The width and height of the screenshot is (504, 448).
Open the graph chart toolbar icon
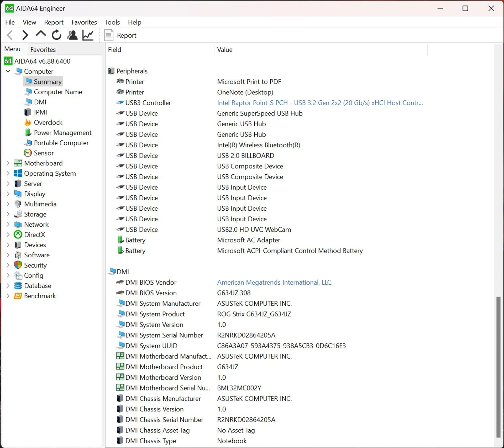(x=88, y=35)
